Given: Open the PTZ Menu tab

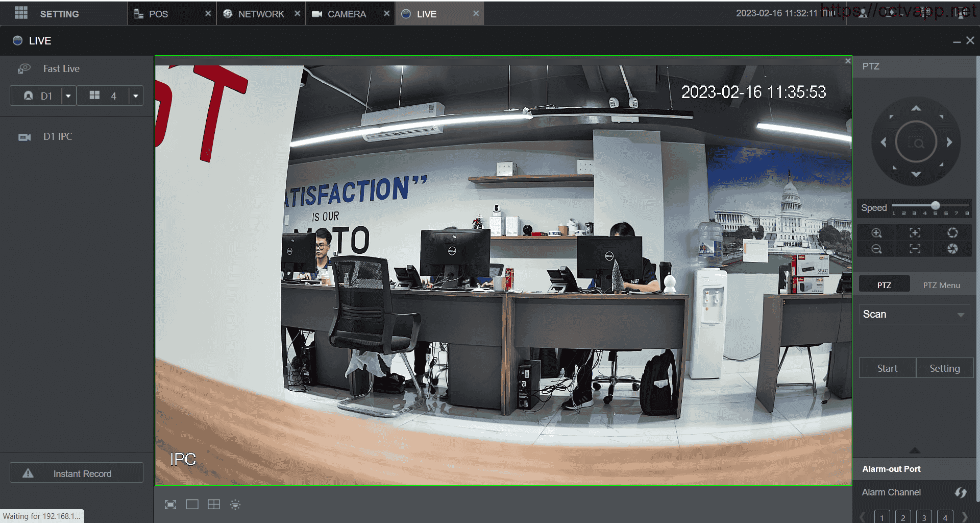Looking at the screenshot, I should click(941, 285).
